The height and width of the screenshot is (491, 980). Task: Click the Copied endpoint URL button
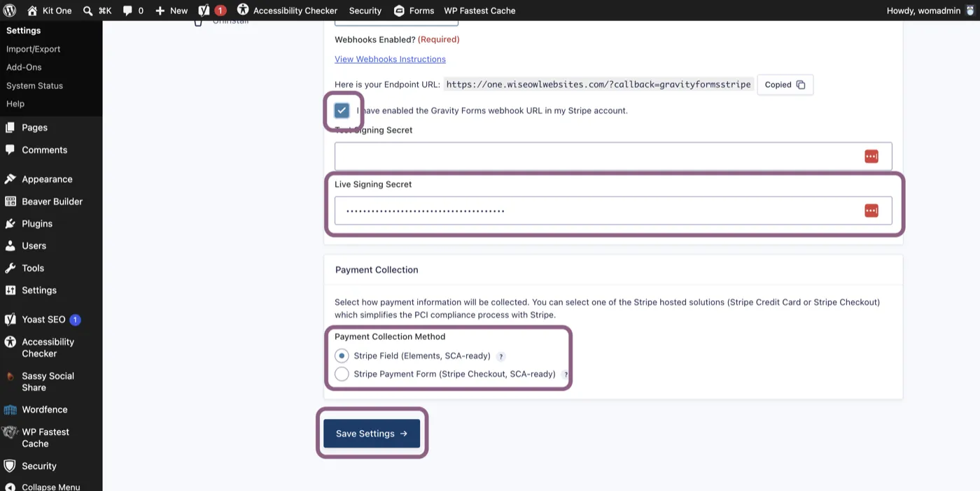click(785, 85)
